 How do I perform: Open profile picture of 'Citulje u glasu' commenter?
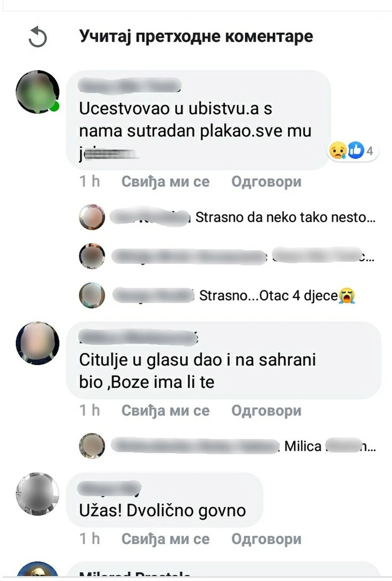click(38, 343)
